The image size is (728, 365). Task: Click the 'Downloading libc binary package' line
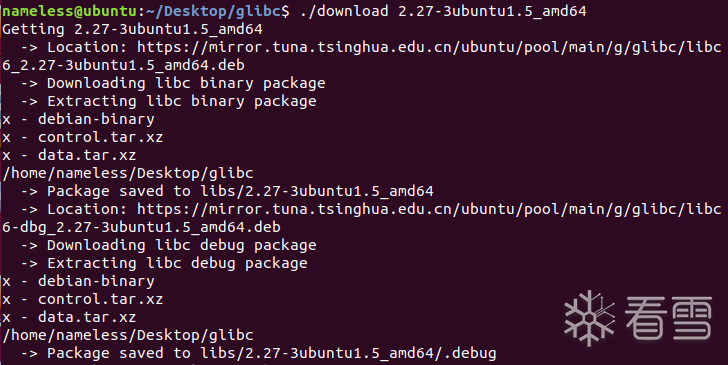coord(173,84)
